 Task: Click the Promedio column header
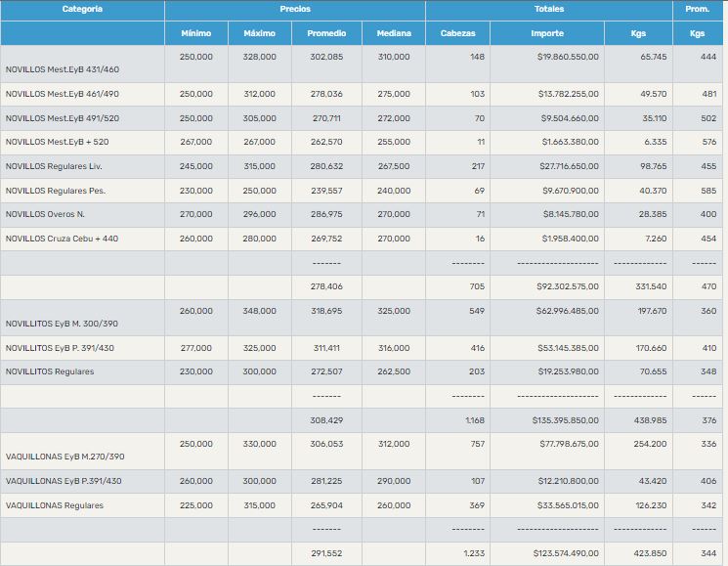[x=325, y=33]
